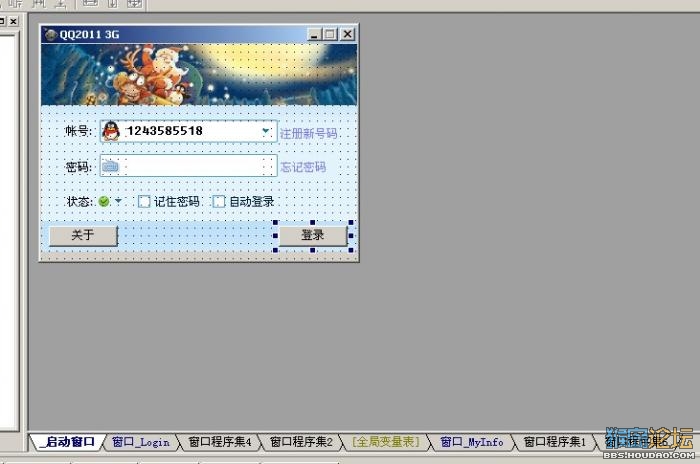
Task: Open the [全局变量表] tab
Action: coord(386,442)
